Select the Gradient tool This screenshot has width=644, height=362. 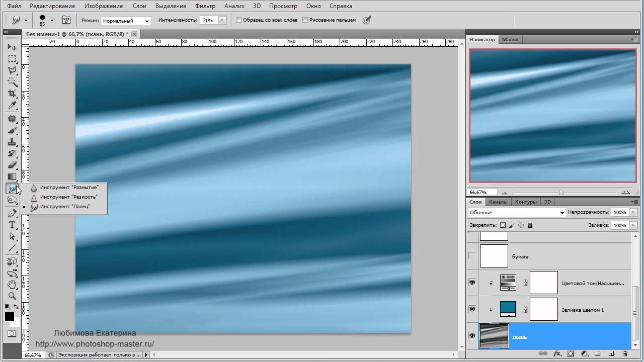12,176
